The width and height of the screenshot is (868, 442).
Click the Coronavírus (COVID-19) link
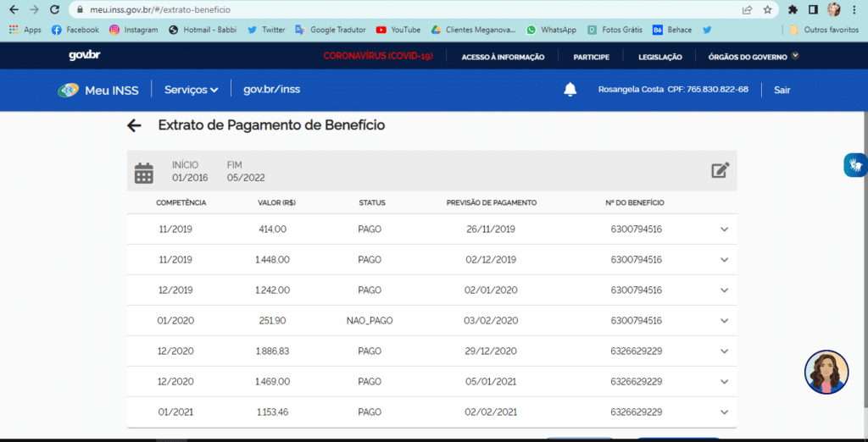coord(378,57)
